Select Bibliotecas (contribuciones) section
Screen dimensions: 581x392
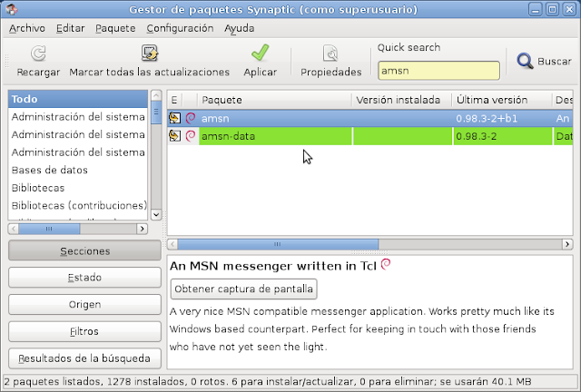coord(78,206)
